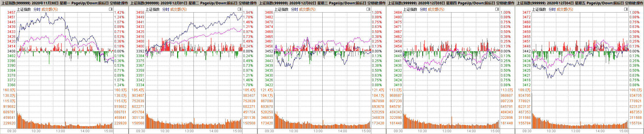This screenshot has height=134, width=644.
Task: Click the panel toggle icon in the 2020年11月30日 chart
Action: (111, 9)
